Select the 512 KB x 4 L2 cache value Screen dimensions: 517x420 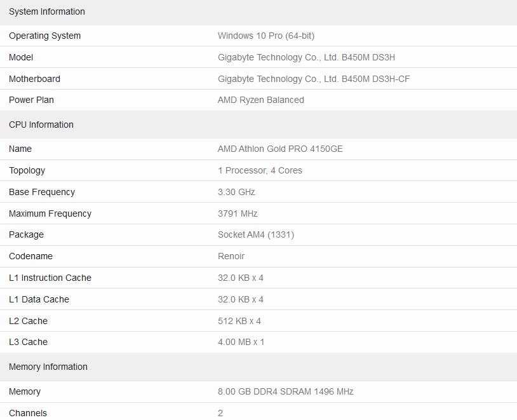point(239,321)
